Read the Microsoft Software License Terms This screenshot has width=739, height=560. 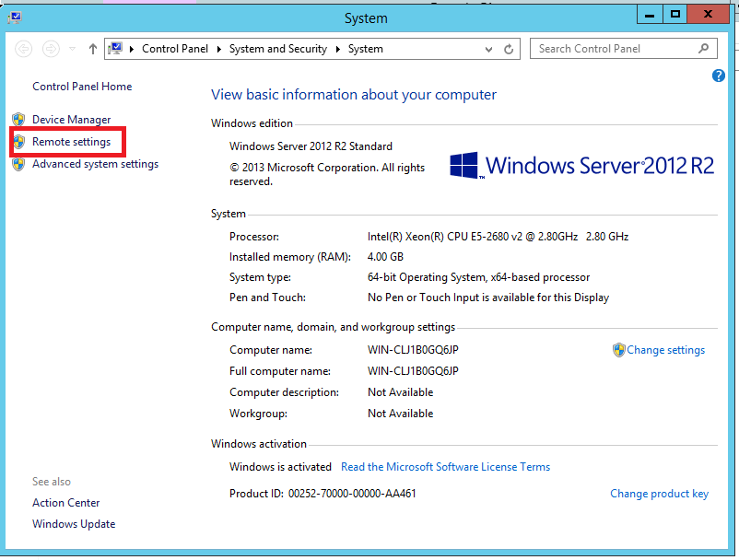[x=445, y=467]
